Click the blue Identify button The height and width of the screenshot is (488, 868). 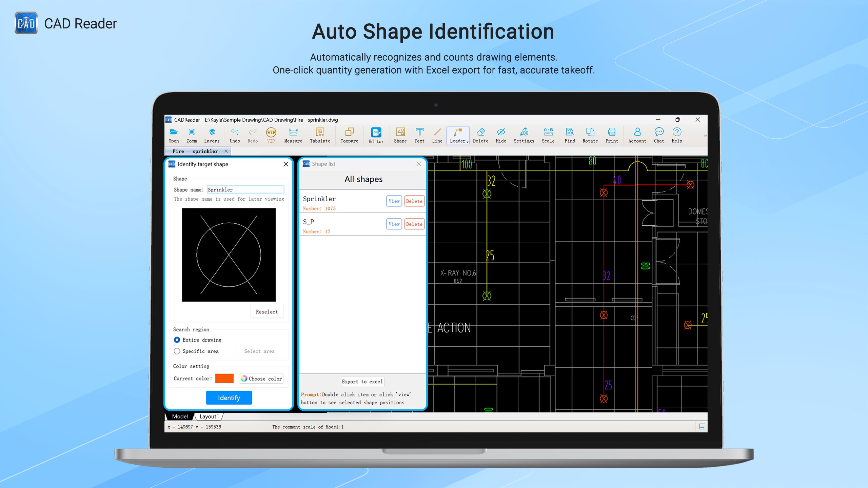[x=229, y=398]
